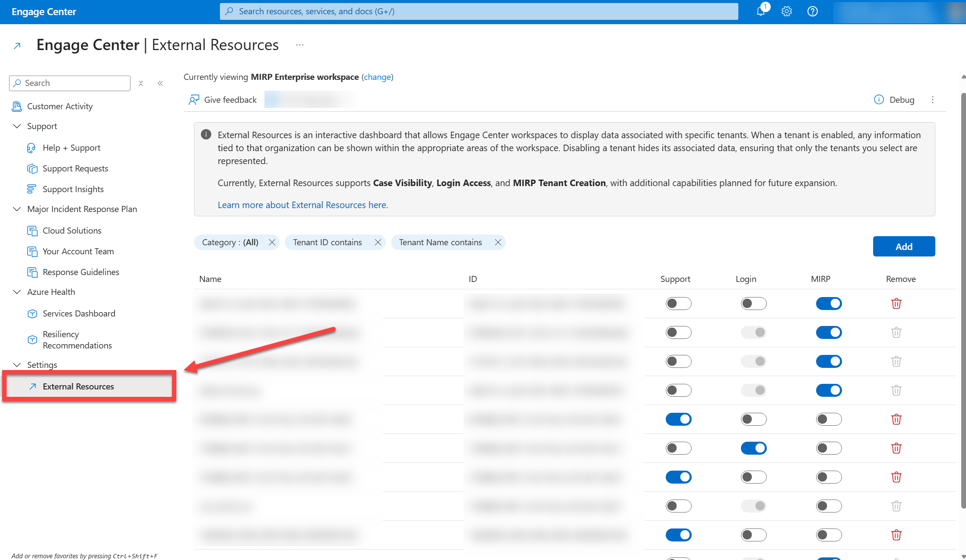This screenshot has height=560, width=966.
Task: Enable Support switch in eighth row
Action: coord(679,506)
